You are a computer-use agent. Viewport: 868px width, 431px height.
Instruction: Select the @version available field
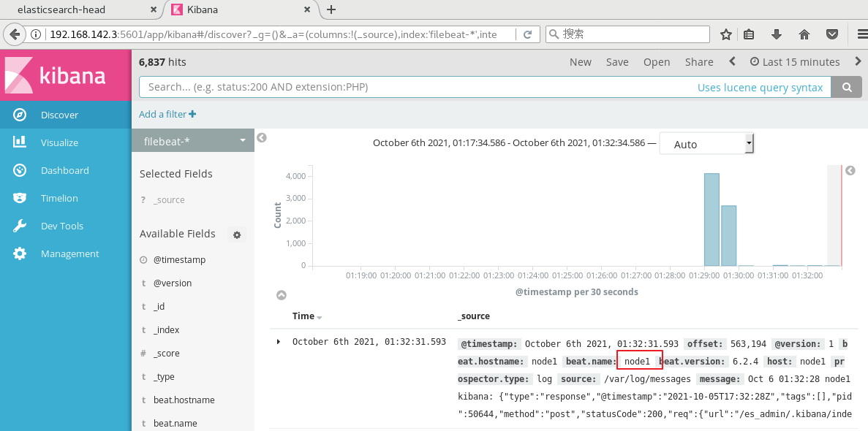tap(173, 283)
